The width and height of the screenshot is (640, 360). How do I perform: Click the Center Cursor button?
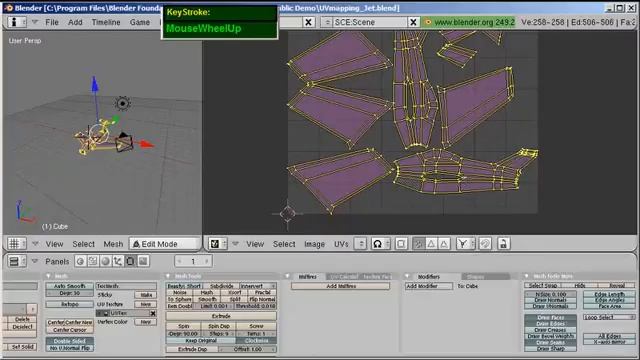tap(69, 329)
